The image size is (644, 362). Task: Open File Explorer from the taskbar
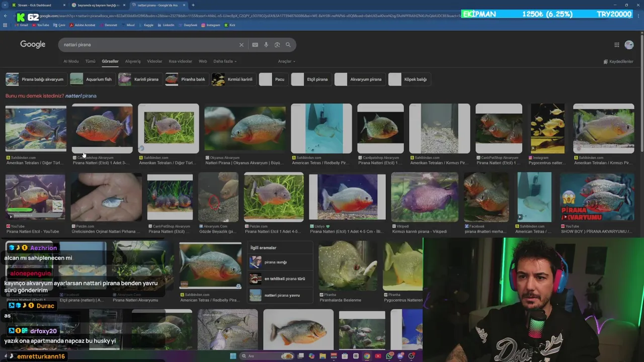[x=323, y=356]
